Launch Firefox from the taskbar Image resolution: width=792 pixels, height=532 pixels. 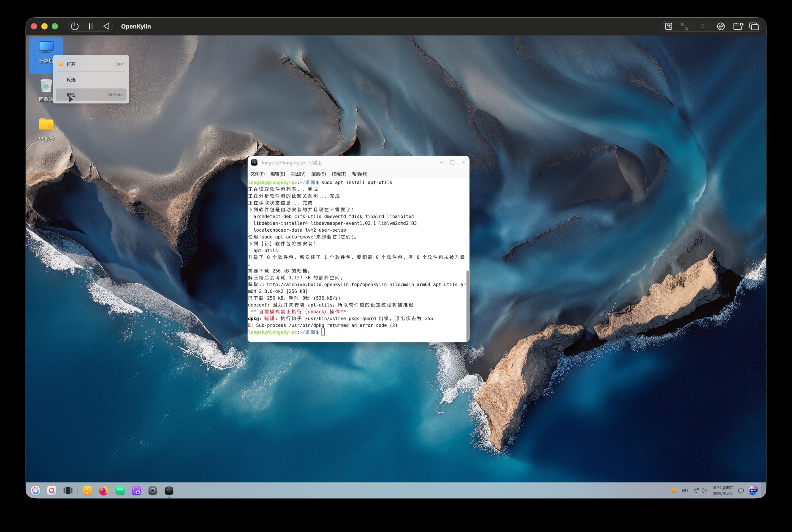[104, 491]
